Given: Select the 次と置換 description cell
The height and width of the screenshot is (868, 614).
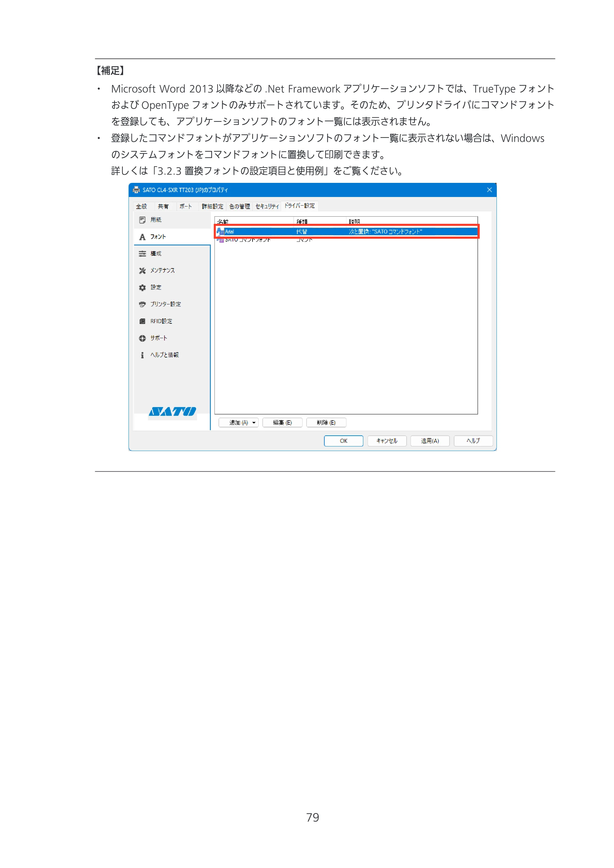Looking at the screenshot, I should (385, 232).
